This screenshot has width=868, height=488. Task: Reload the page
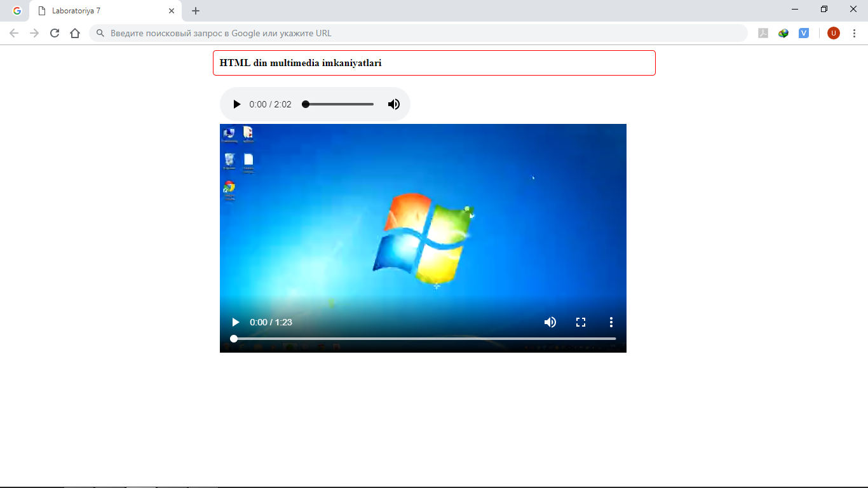[x=55, y=33]
